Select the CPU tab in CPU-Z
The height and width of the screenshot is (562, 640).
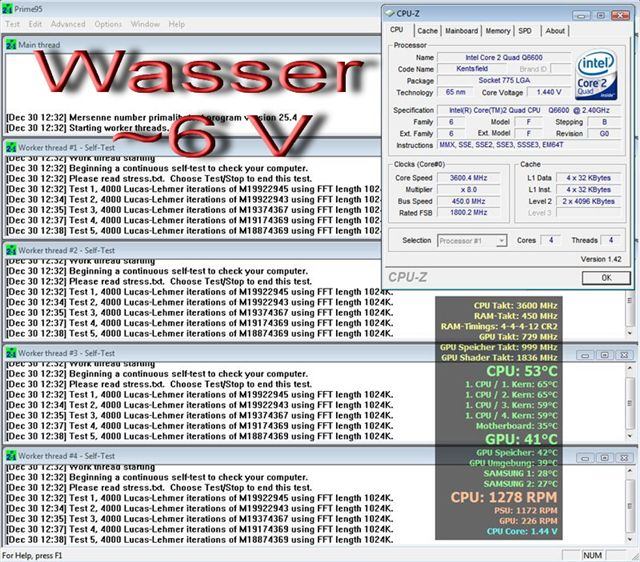[x=397, y=30]
